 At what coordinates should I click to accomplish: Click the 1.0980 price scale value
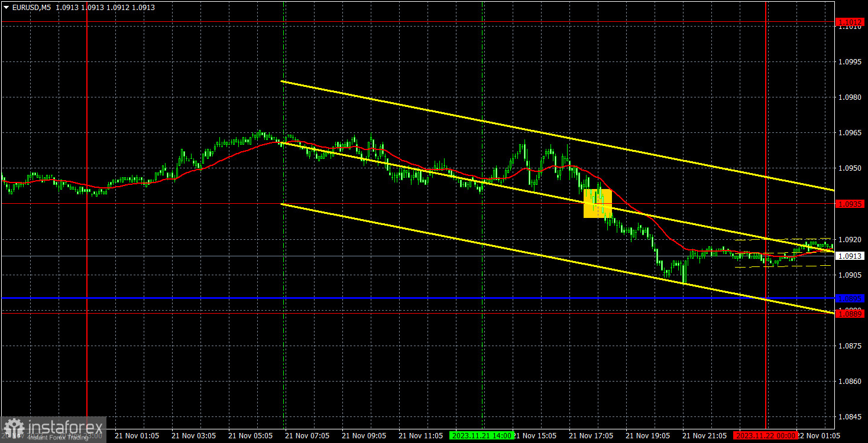pyautogui.click(x=849, y=97)
